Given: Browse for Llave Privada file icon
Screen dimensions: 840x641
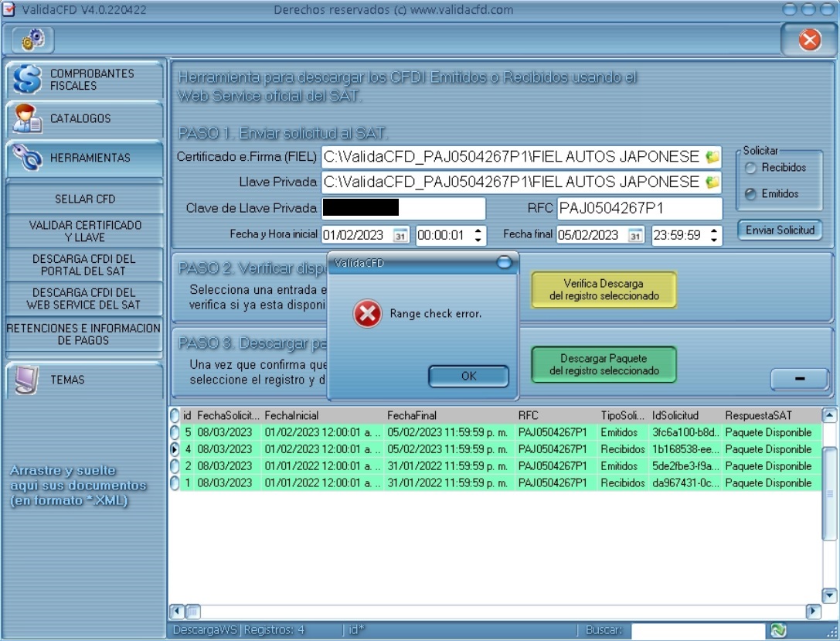Looking at the screenshot, I should [x=712, y=182].
